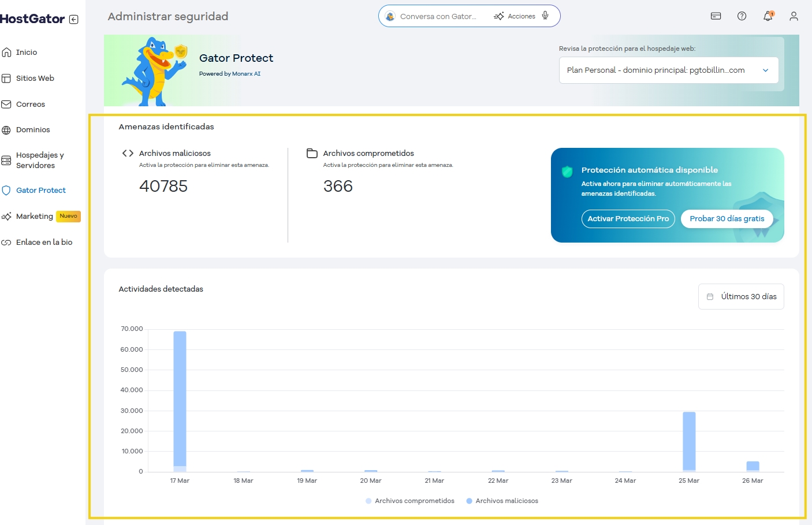Activate the microphone icon for voice input
Image resolution: width=812 pixels, height=525 pixels.
click(545, 16)
